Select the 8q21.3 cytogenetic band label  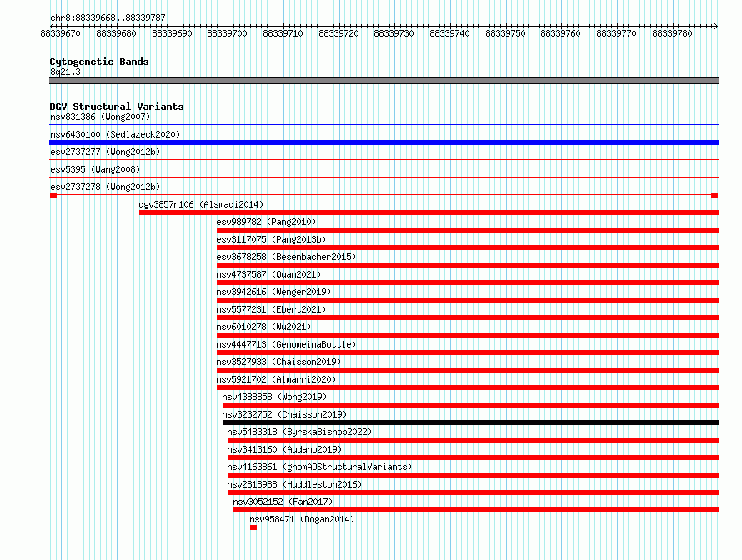point(65,72)
